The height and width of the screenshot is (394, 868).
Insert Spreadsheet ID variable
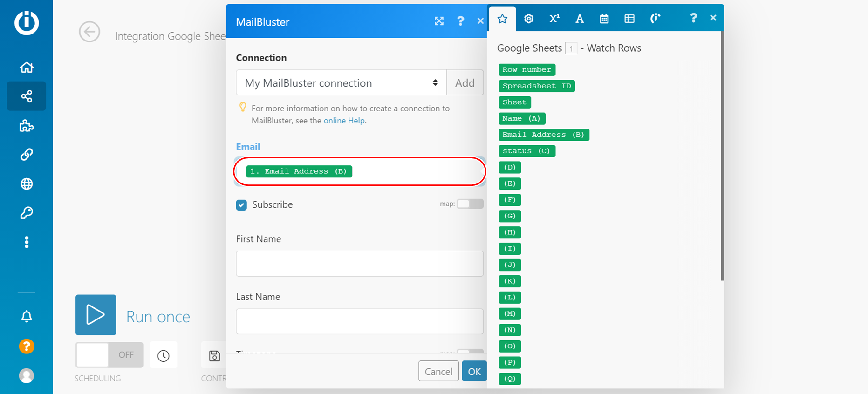pyautogui.click(x=536, y=86)
